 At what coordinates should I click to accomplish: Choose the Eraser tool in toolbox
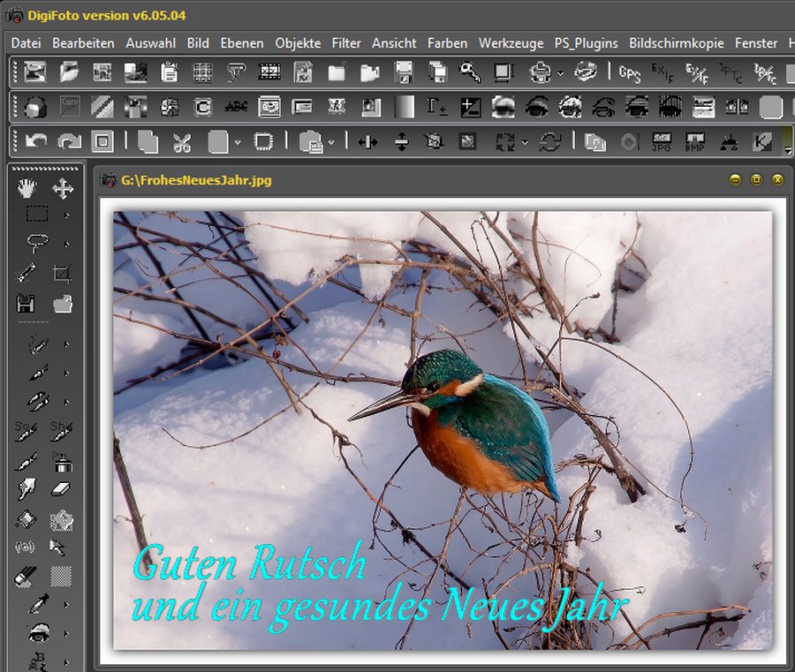[61, 488]
